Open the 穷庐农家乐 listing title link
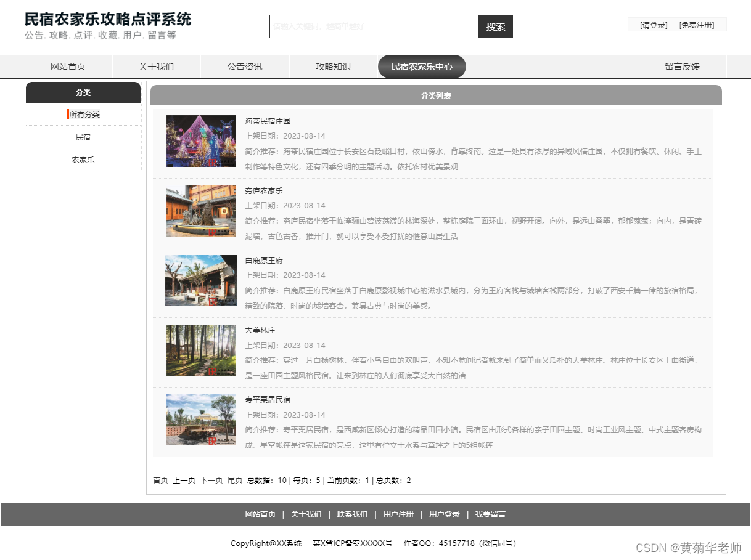 coord(265,190)
